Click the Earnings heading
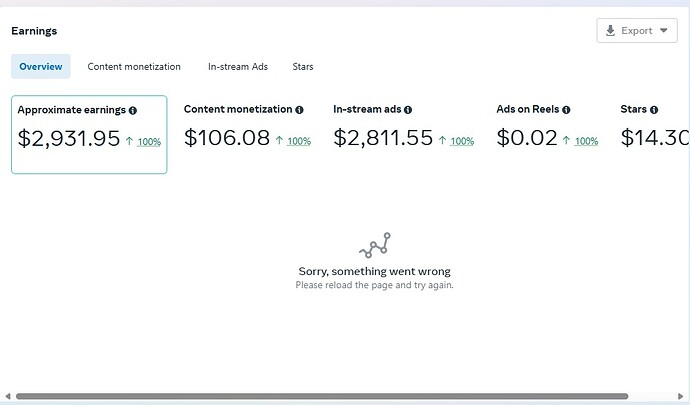Viewport: 690px width, 405px height. coord(34,31)
